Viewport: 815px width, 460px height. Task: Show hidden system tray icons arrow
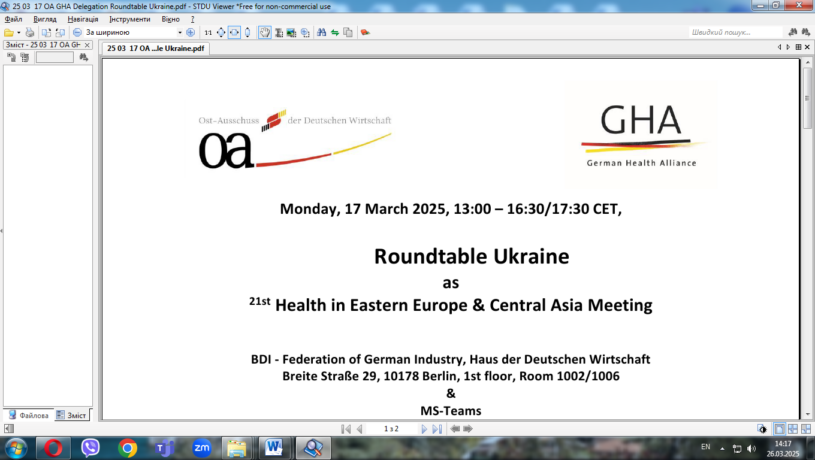(723, 447)
